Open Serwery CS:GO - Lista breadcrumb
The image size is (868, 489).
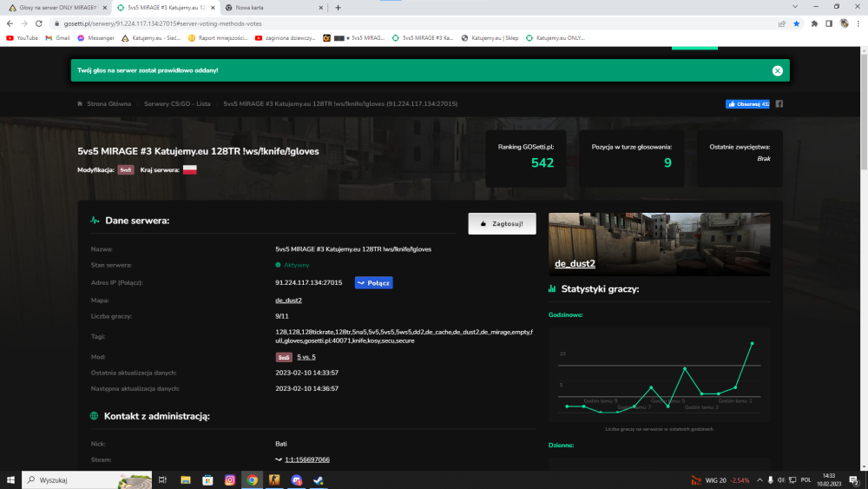point(177,104)
